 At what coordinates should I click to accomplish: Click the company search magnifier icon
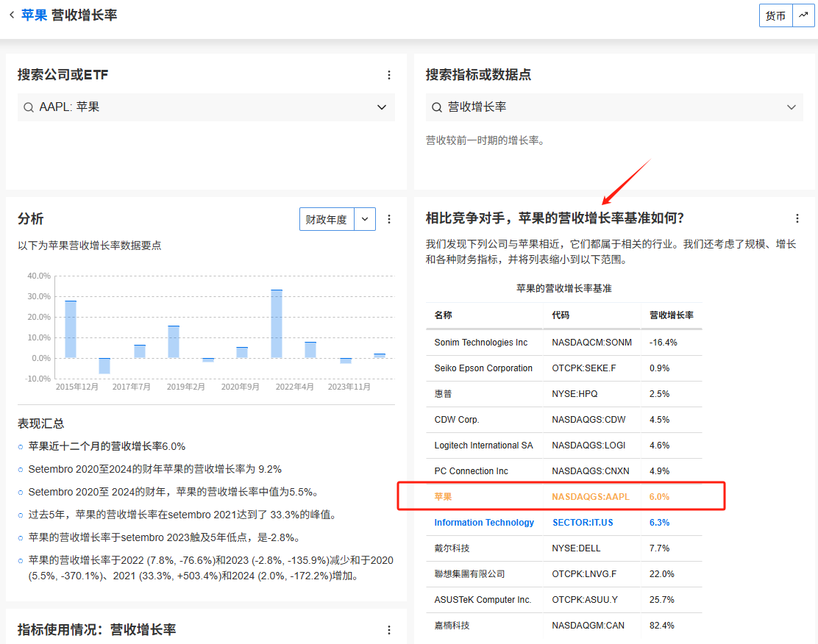point(29,107)
